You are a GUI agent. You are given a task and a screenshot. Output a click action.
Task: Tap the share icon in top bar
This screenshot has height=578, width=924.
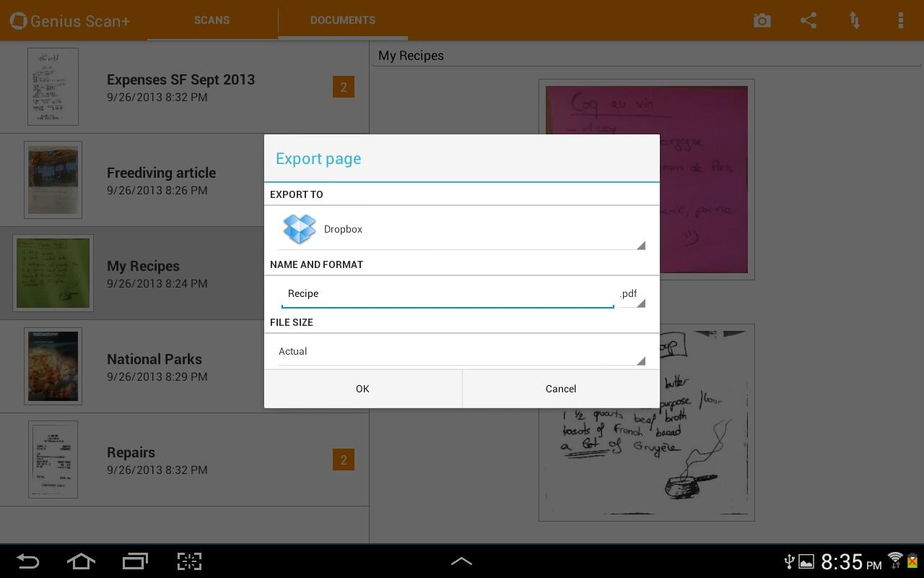(808, 20)
